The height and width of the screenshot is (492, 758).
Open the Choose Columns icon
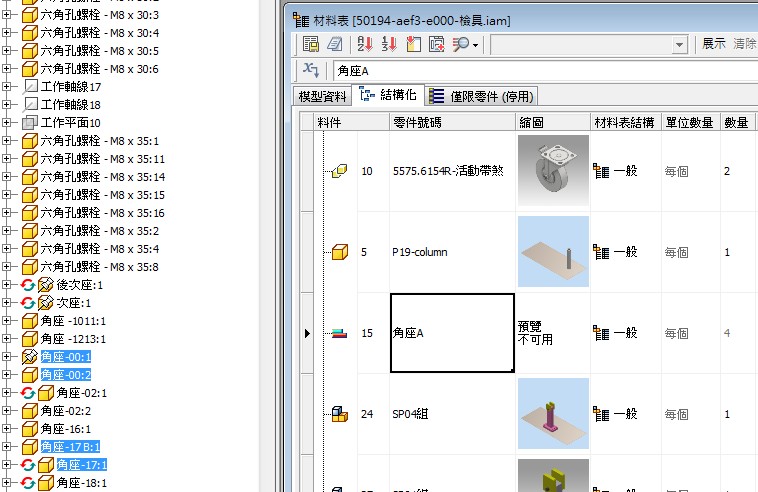tap(413, 44)
